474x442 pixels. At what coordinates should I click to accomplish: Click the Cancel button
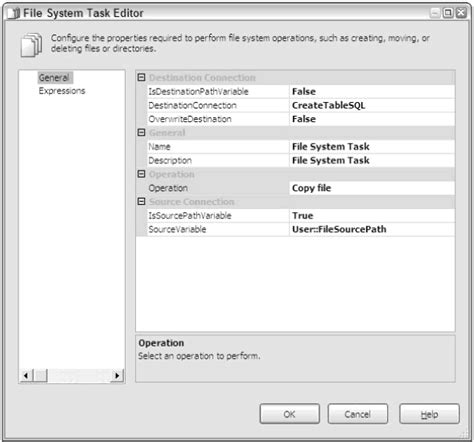pos(357,414)
